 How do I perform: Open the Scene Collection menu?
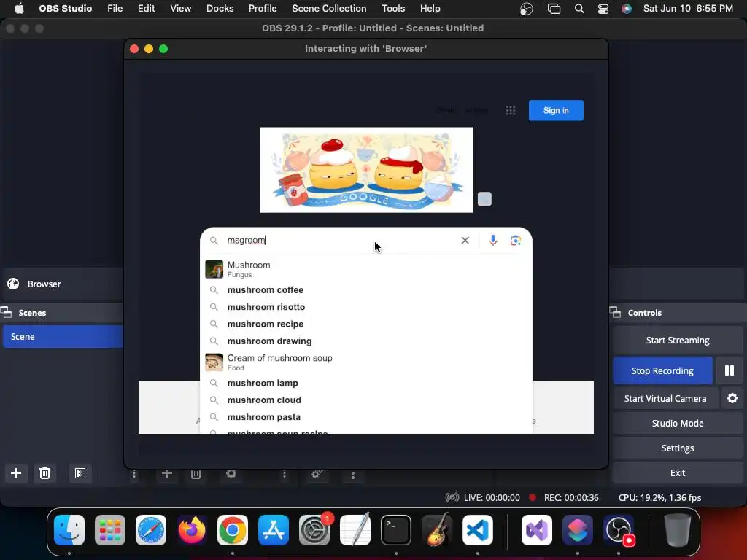tap(329, 9)
